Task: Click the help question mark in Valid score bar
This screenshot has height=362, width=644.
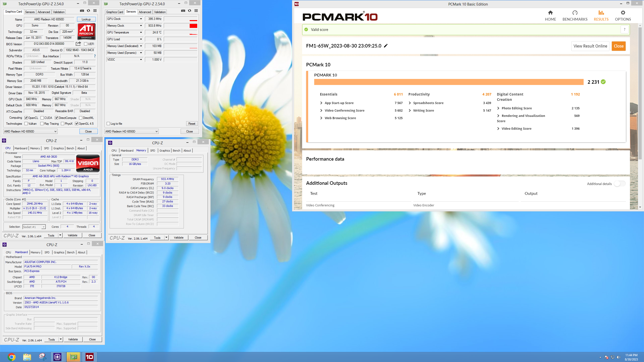Action: pyautogui.click(x=624, y=29)
